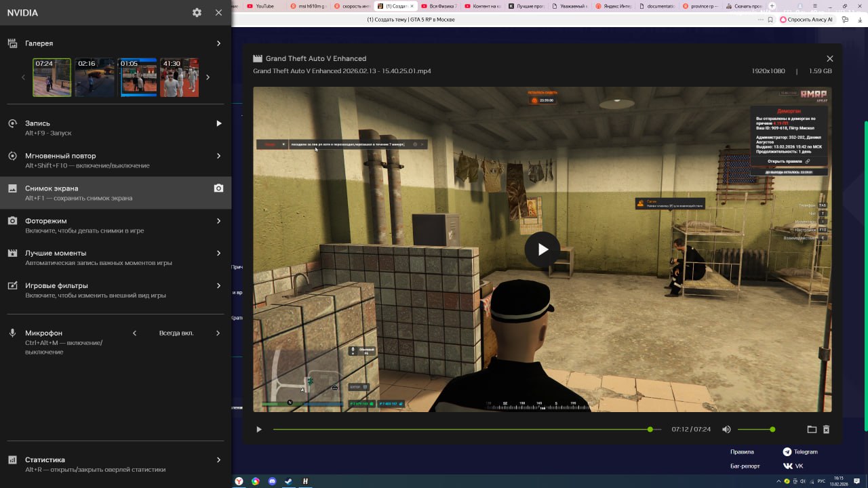Click the Статистика bar chart icon
Viewport: 868px width, 488px height.
(x=12, y=460)
